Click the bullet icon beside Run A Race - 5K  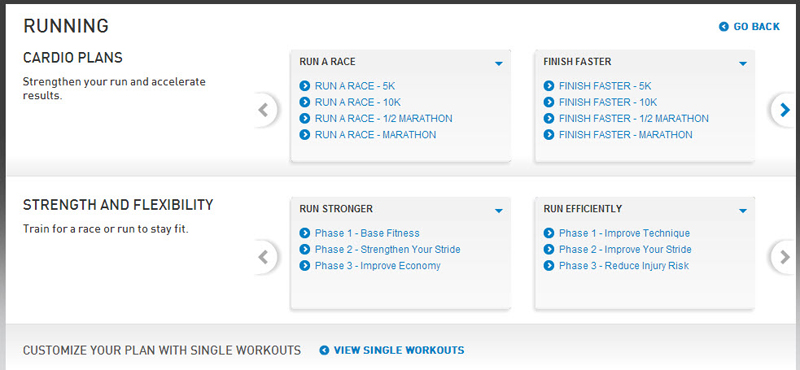click(x=305, y=86)
